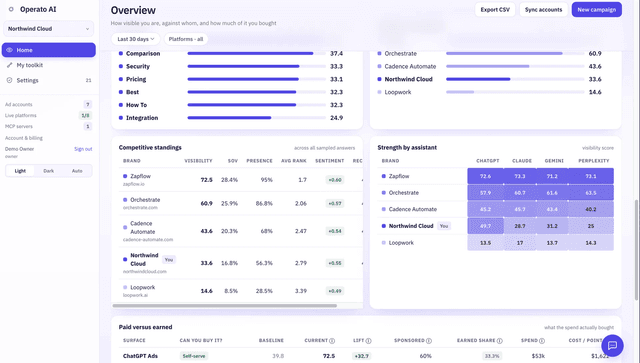Open Ad accounts section
The width and height of the screenshot is (640, 363).
pyautogui.click(x=49, y=105)
